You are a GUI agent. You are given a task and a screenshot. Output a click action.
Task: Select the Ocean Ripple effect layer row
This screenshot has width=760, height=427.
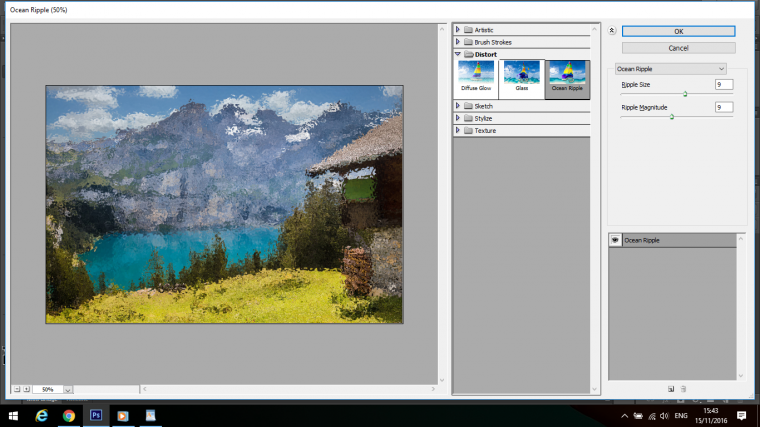click(673, 240)
